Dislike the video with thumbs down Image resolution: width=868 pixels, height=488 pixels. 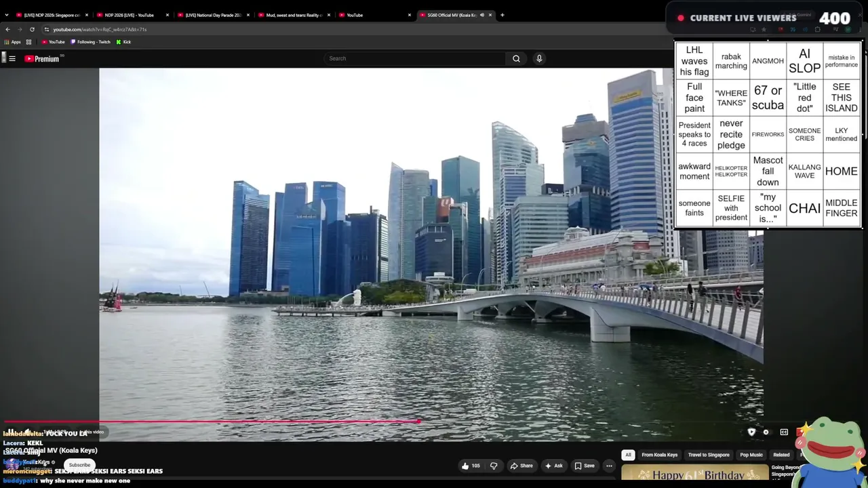click(x=494, y=466)
